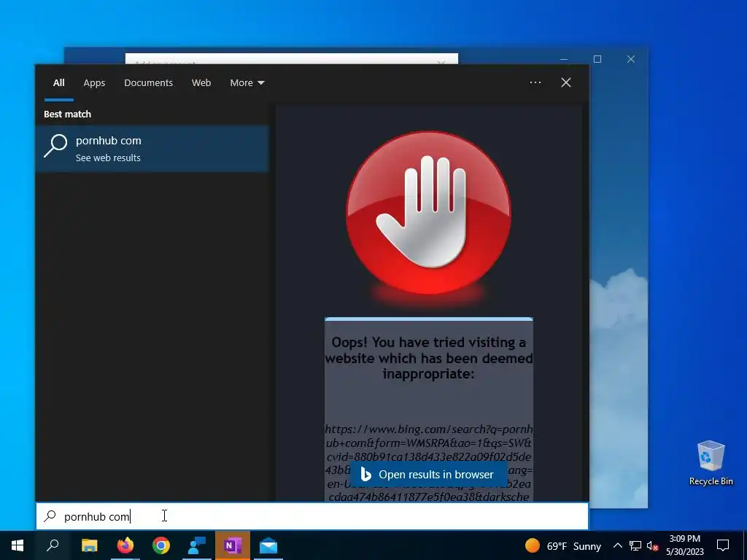Click the muted volume tray icon

coord(652,545)
